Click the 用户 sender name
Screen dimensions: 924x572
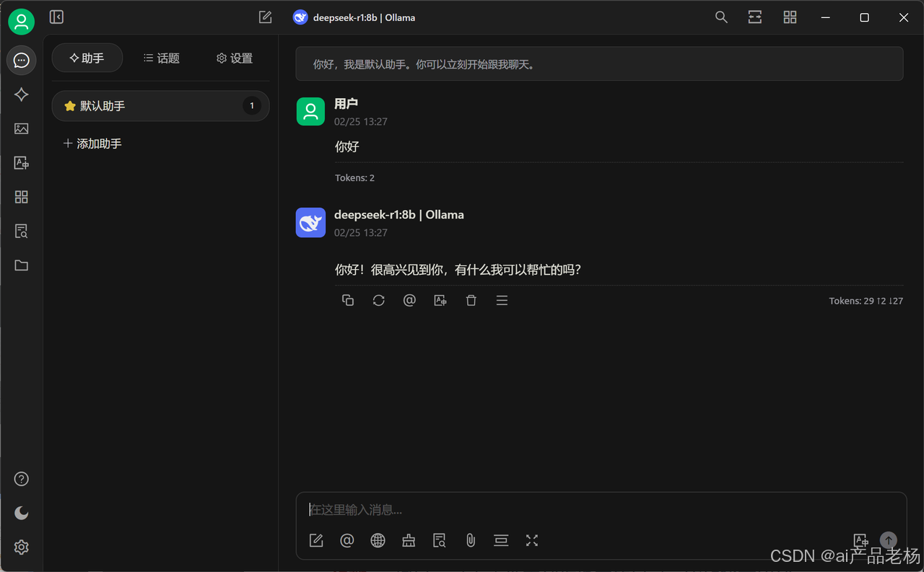[346, 104]
